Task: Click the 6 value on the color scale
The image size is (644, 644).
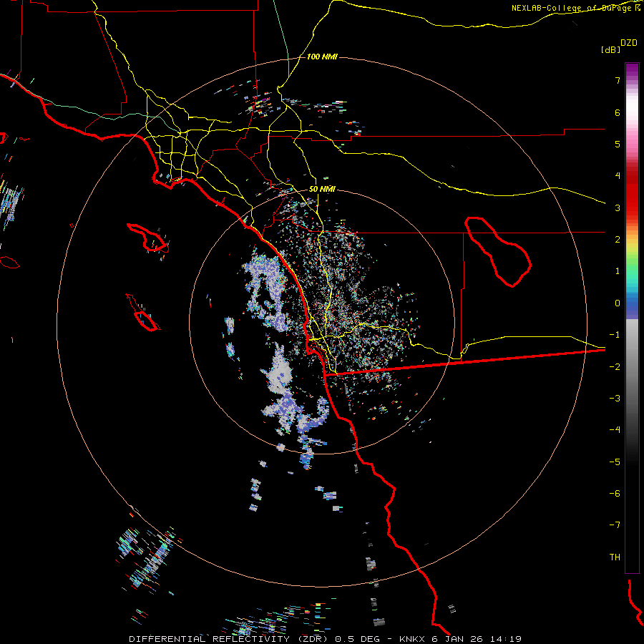Action: tap(618, 112)
